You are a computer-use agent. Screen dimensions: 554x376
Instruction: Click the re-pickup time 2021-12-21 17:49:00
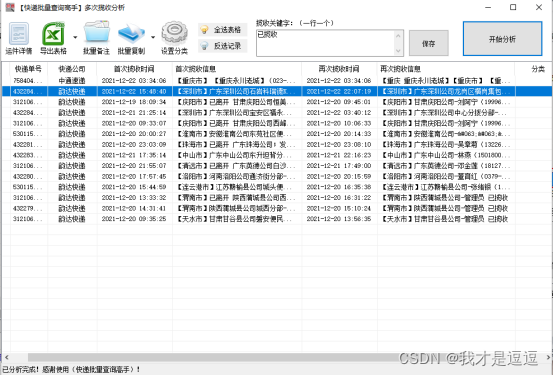(339, 166)
